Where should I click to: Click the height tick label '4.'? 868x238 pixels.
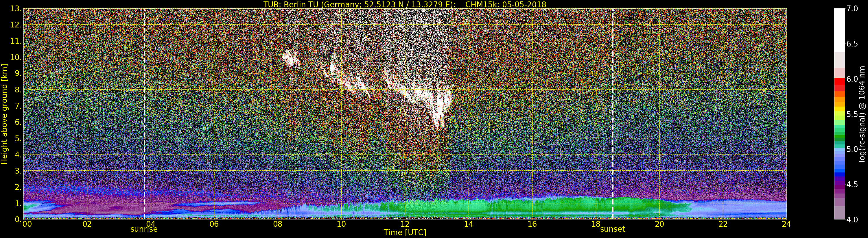point(18,154)
